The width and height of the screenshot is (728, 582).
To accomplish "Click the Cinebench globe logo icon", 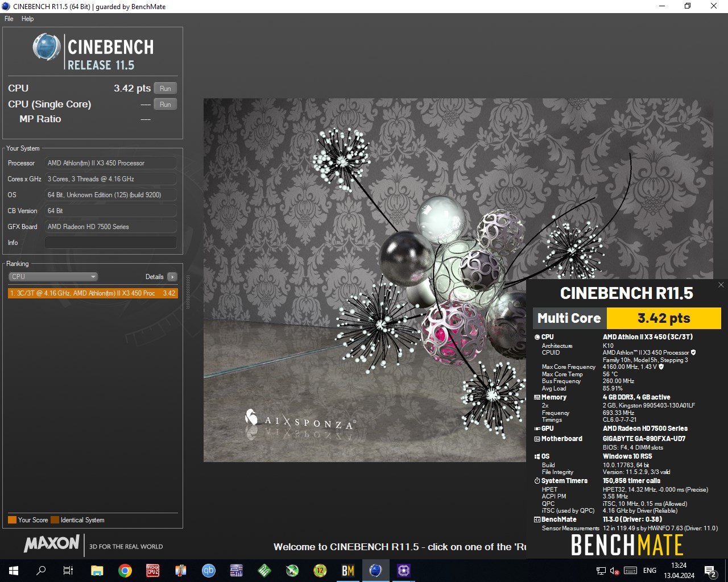I will click(47, 47).
